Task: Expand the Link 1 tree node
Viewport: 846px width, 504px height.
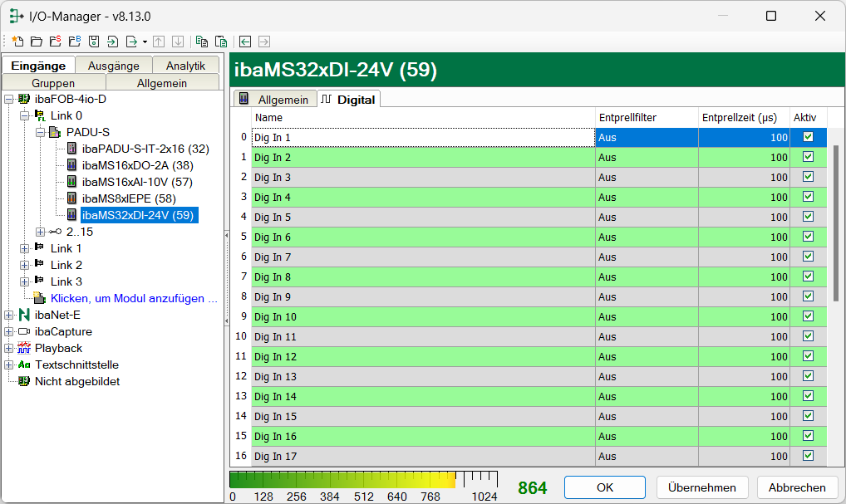Action: coord(24,248)
